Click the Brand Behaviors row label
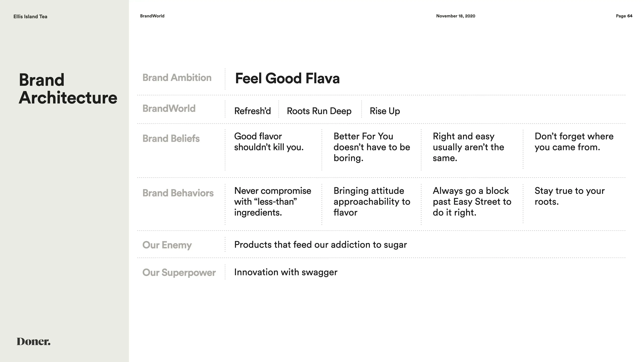Viewport: 644px width, 362px height. pyautogui.click(x=178, y=193)
